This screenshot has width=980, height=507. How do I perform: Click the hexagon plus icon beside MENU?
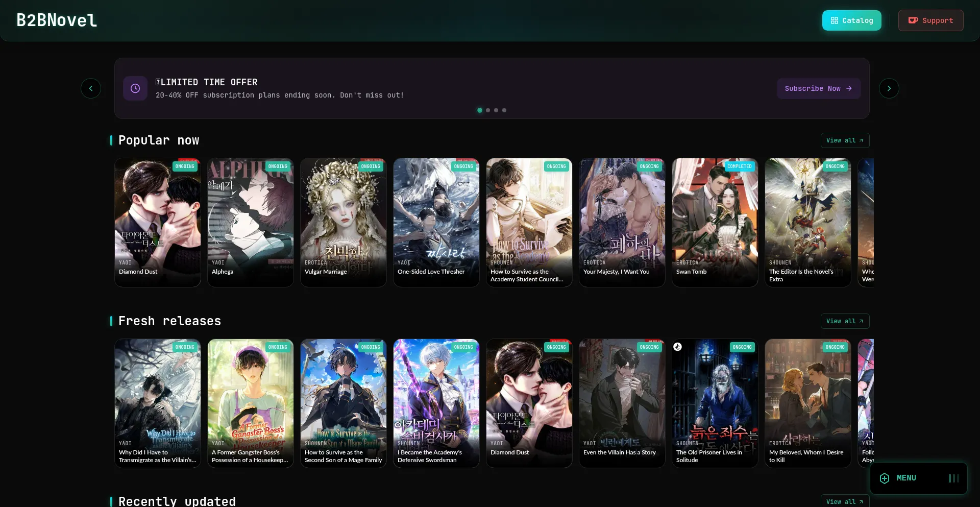point(885,478)
